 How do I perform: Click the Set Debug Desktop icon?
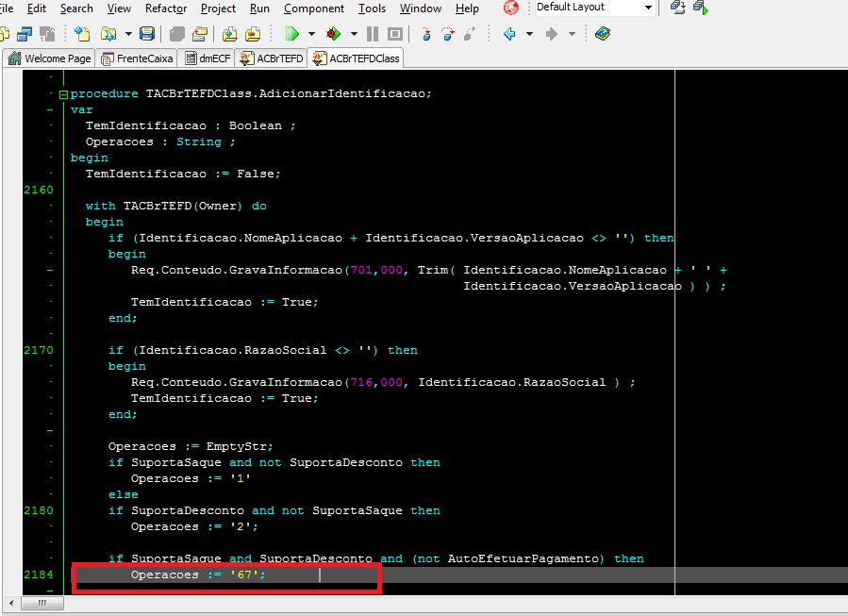(701, 8)
